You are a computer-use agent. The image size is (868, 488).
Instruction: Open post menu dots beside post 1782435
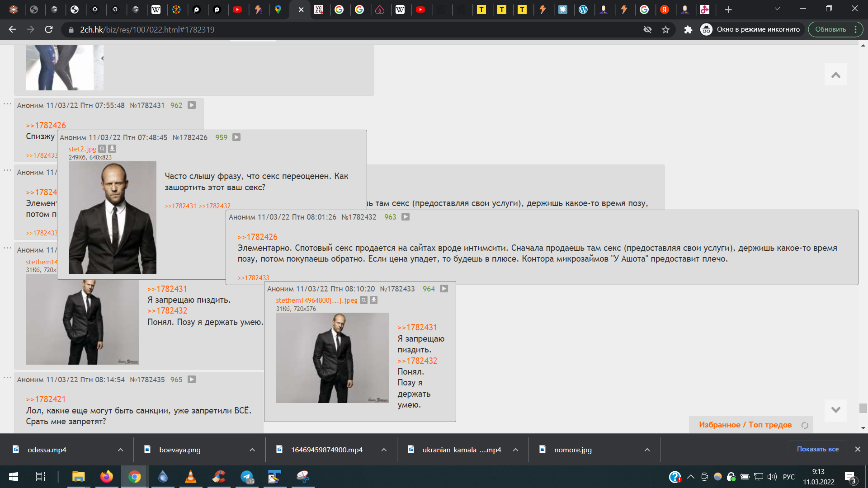point(7,378)
